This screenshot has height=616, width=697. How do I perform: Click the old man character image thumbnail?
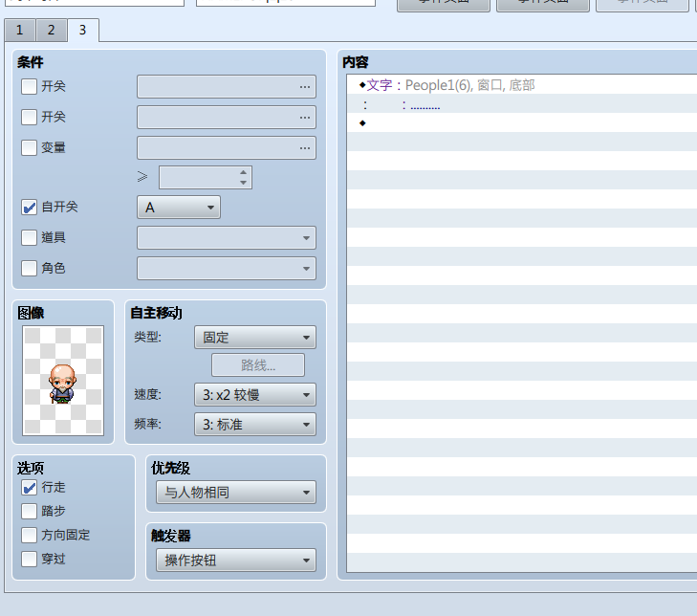pyautogui.click(x=63, y=381)
